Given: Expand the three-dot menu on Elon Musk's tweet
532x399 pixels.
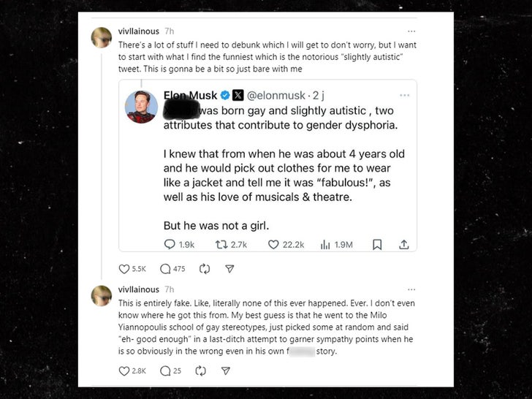Looking at the screenshot, I should (404, 95).
